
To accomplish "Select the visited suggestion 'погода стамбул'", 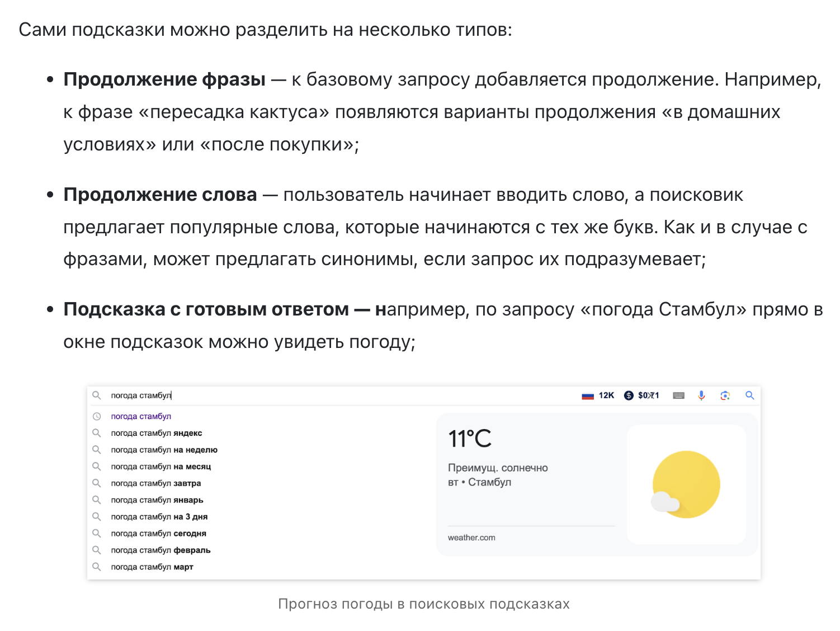I will (140, 416).
